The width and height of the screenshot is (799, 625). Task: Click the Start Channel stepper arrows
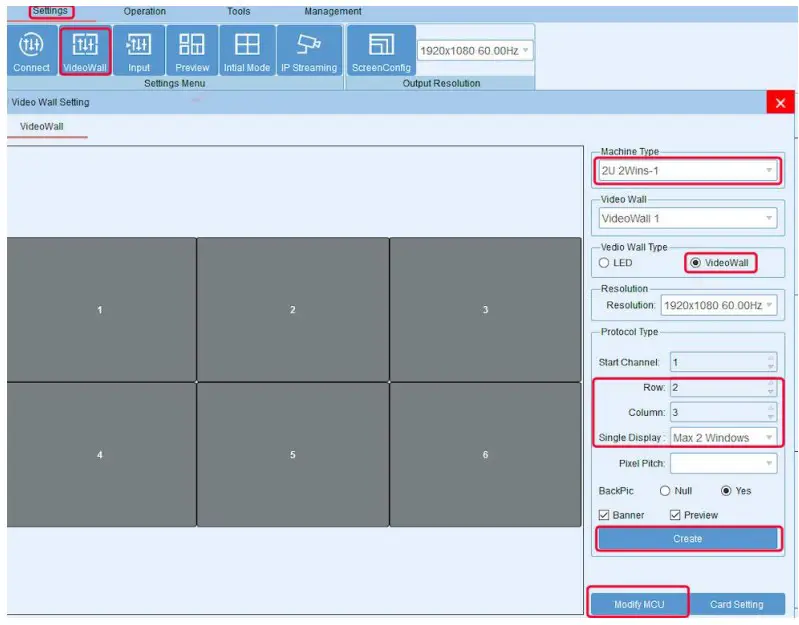point(771,362)
